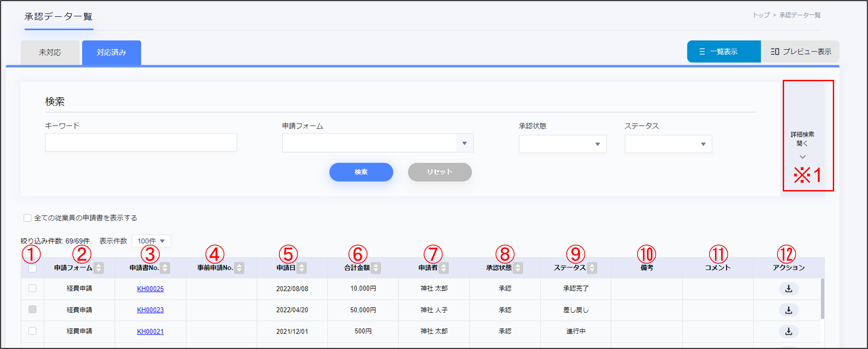Image resolution: width=868 pixels, height=349 pixels.
Task: Click the 承認データ一覧 breadcrumb text
Action: click(800, 15)
